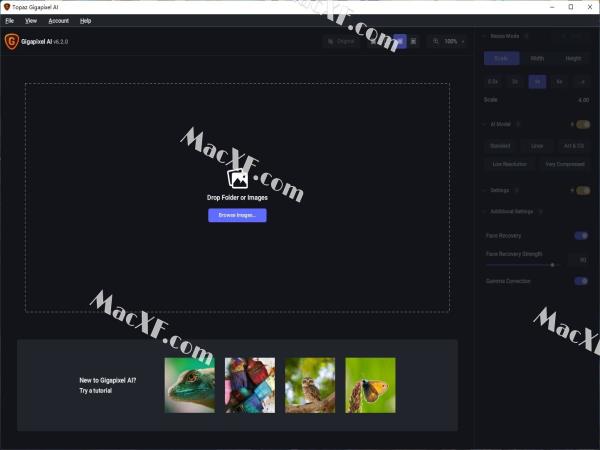
Task: Open the Account menu
Action: click(59, 21)
